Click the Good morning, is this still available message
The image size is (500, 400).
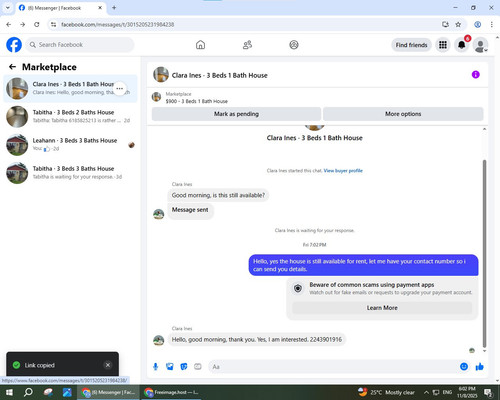pyautogui.click(x=218, y=195)
